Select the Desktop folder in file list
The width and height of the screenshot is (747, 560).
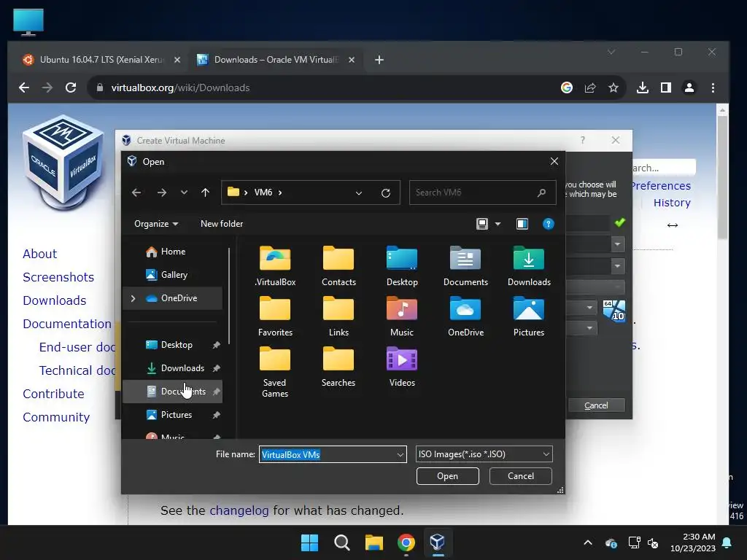pos(402,265)
